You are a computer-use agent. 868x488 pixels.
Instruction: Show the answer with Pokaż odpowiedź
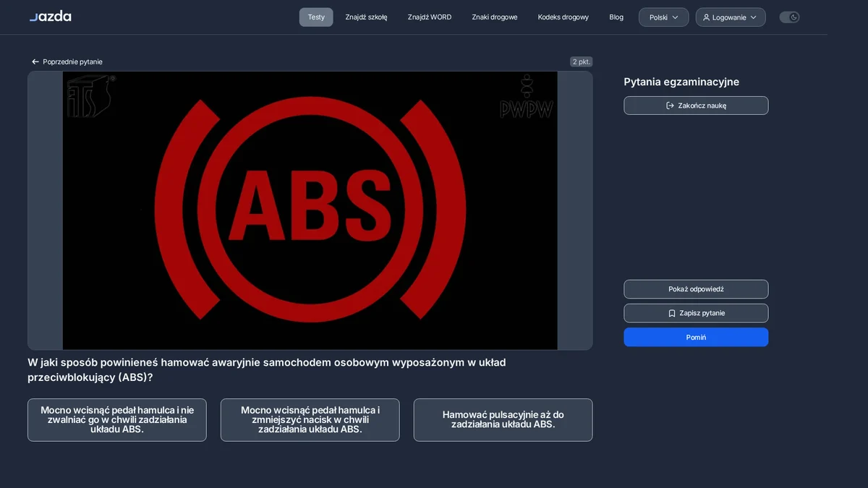click(x=696, y=289)
